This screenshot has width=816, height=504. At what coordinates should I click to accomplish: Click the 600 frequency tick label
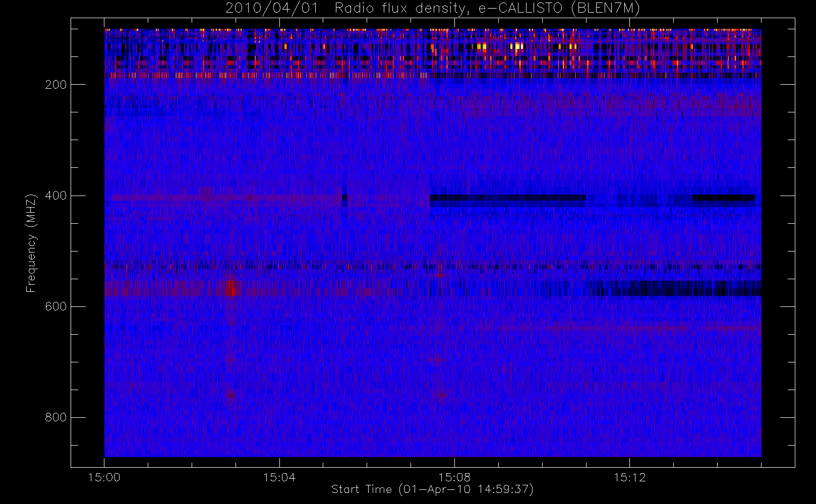(56, 306)
